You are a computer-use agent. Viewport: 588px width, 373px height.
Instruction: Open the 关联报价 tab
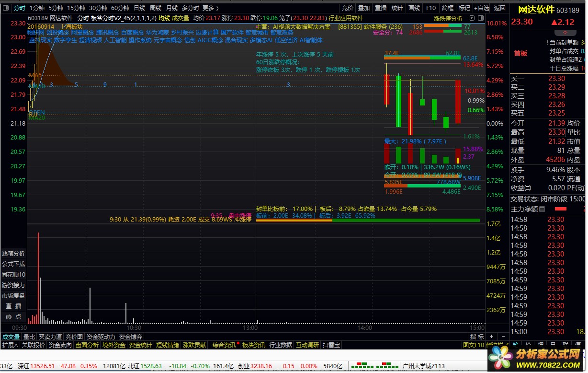point(33,345)
